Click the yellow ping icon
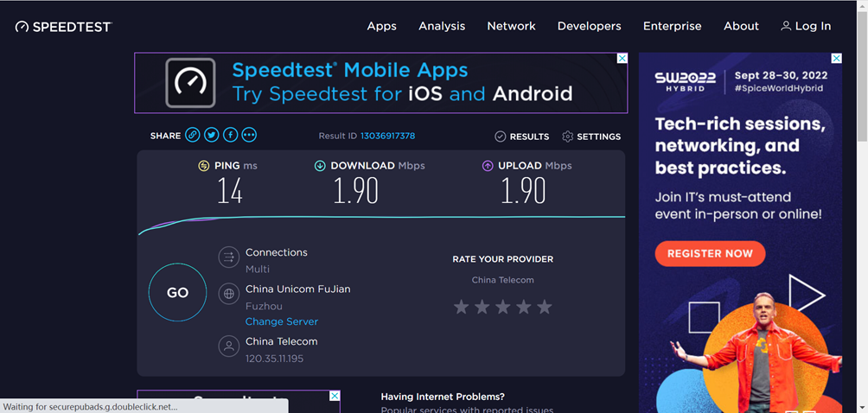Viewport: 868px width, 413px height. pyautogui.click(x=204, y=166)
